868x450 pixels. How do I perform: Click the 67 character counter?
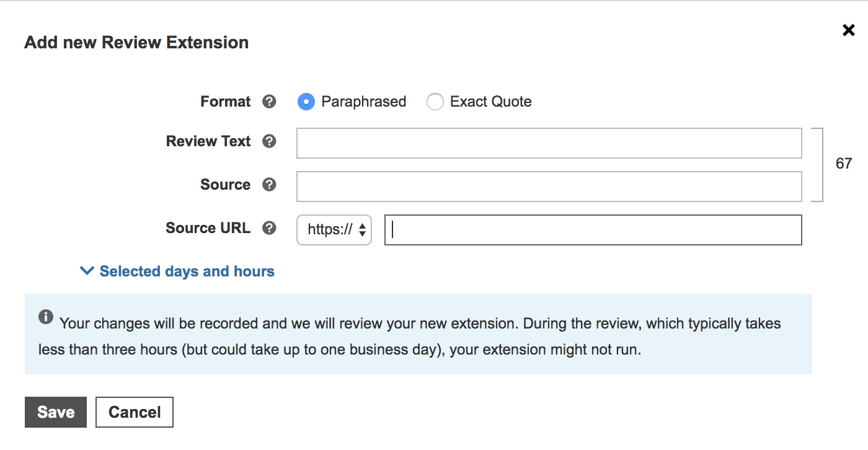844,164
